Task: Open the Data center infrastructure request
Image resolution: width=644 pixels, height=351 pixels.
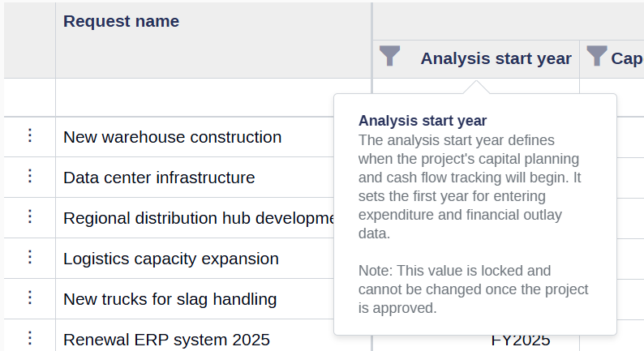Action: (159, 178)
